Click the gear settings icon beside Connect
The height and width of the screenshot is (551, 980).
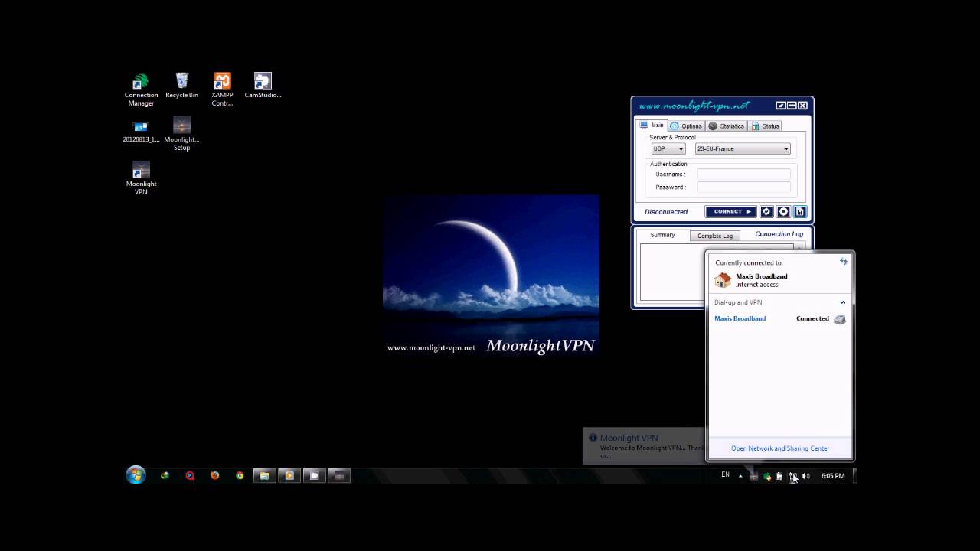tap(783, 212)
